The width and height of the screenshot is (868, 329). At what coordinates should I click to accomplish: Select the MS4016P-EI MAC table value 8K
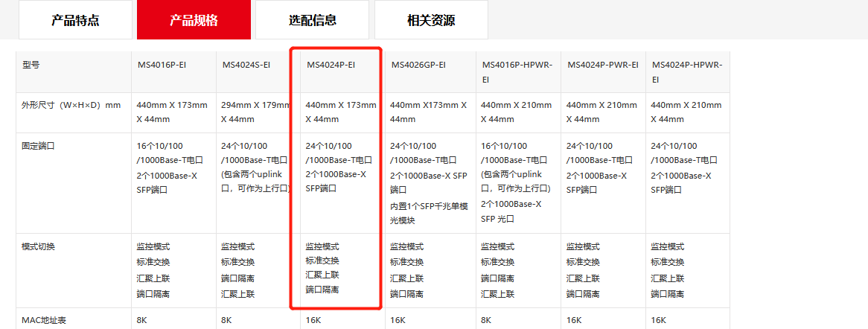[143, 320]
